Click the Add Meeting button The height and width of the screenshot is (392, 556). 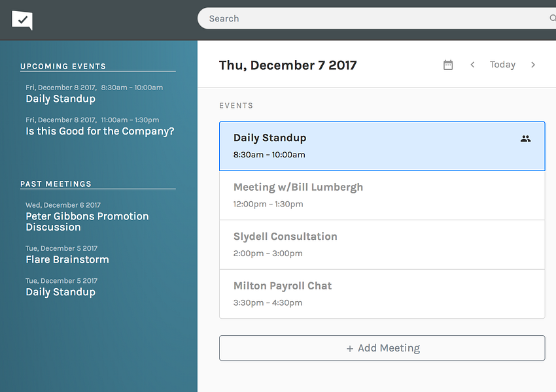click(x=382, y=348)
